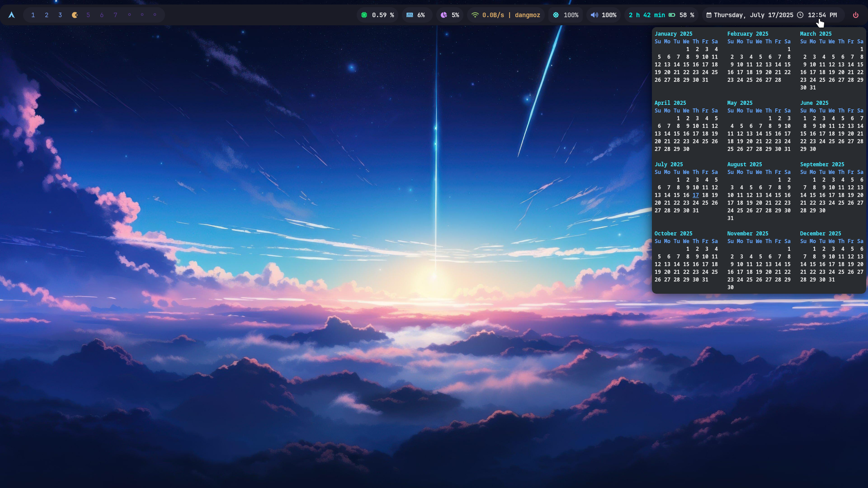868x488 pixels.
Task: Click the 12:54 PM clock
Action: pyautogui.click(x=822, y=15)
